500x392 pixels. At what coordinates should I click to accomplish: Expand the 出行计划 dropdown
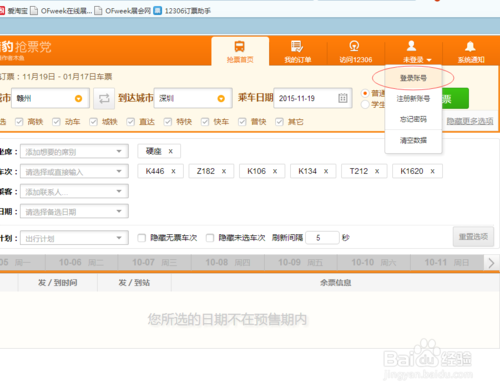74,238
